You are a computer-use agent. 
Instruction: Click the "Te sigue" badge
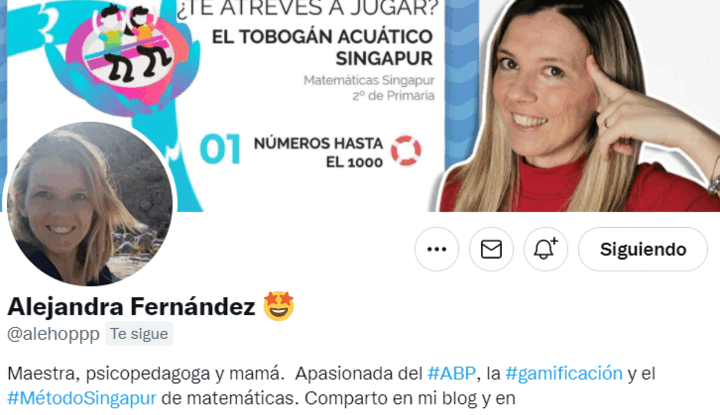click(x=139, y=334)
